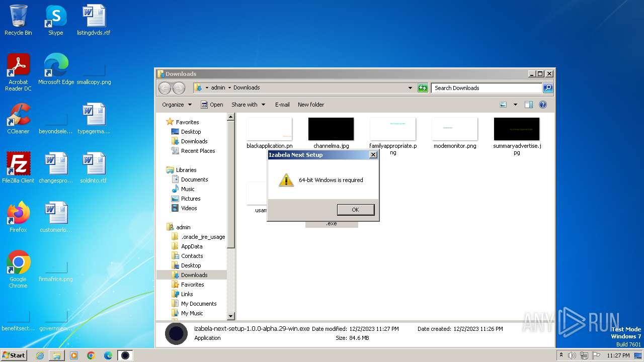Select soldinto.rtf on desktop
The image size is (644, 362).
tap(94, 168)
